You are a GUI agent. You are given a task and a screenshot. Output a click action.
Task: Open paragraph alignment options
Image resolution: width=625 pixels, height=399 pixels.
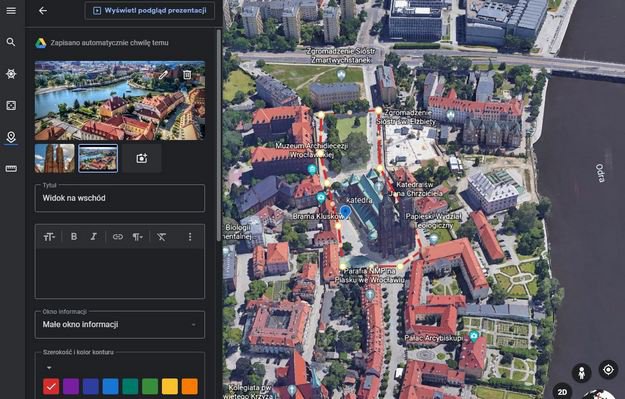point(138,237)
